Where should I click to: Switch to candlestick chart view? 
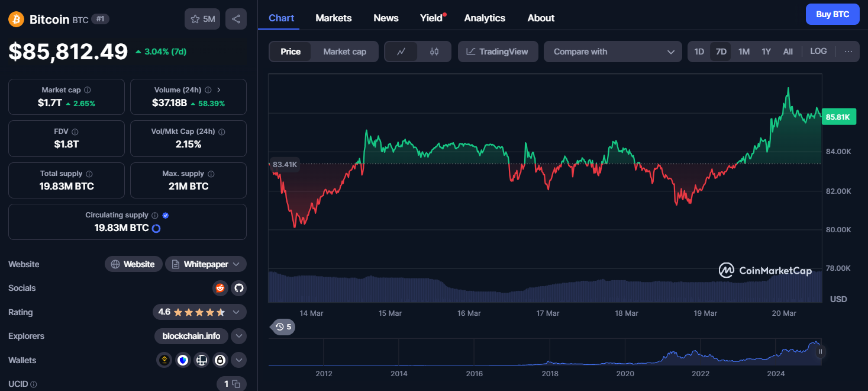click(434, 52)
